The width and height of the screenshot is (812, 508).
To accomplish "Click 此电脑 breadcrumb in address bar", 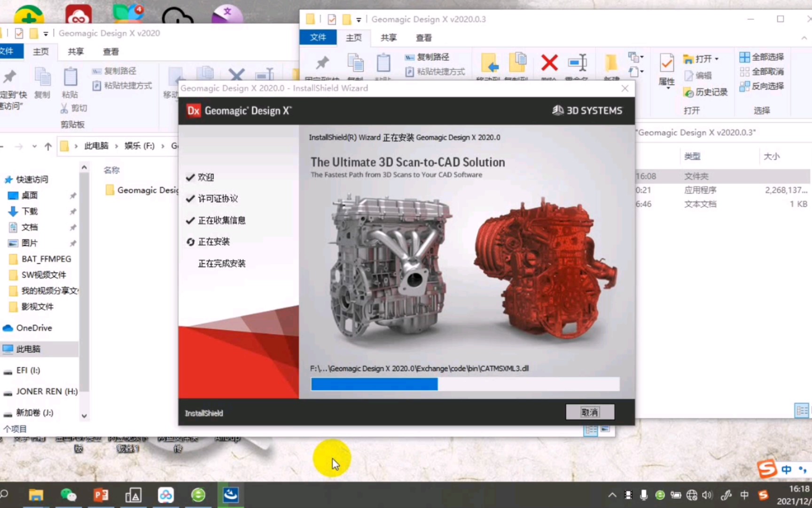I will click(96, 146).
